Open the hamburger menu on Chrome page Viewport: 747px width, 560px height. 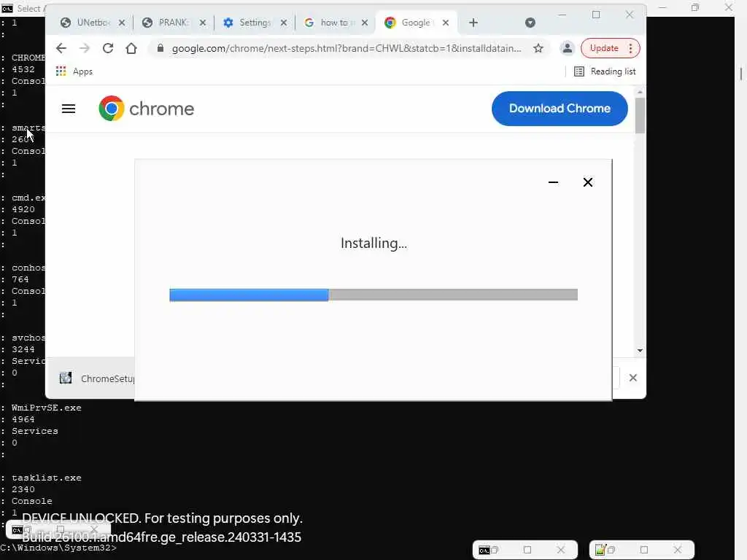[x=69, y=109]
